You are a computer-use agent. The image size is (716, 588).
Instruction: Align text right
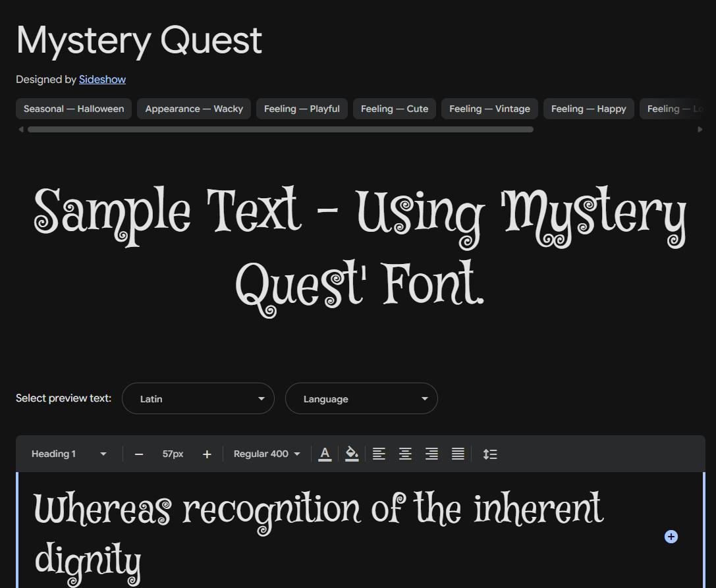coord(431,454)
